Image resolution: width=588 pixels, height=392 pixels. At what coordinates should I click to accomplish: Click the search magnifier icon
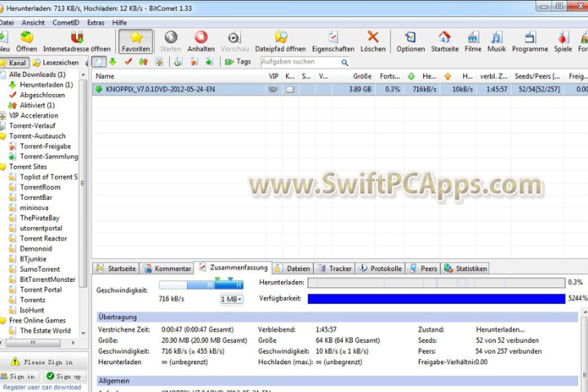(345, 62)
